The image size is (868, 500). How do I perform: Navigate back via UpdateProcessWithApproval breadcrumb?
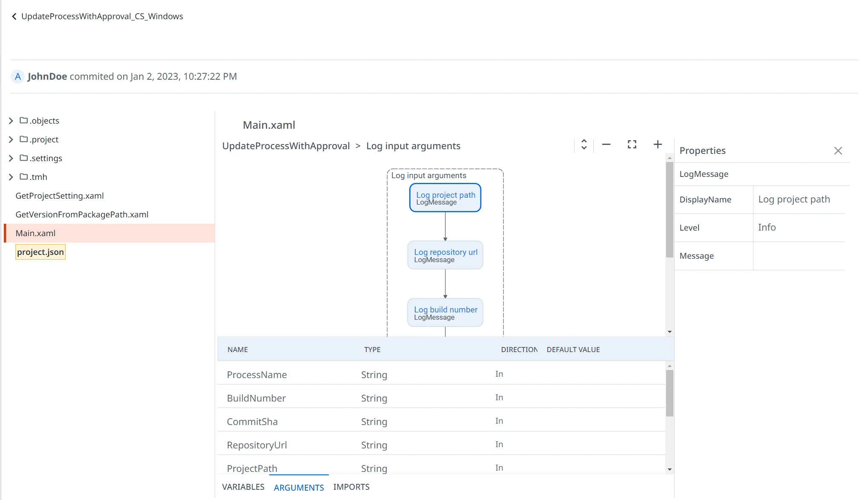[x=286, y=145]
